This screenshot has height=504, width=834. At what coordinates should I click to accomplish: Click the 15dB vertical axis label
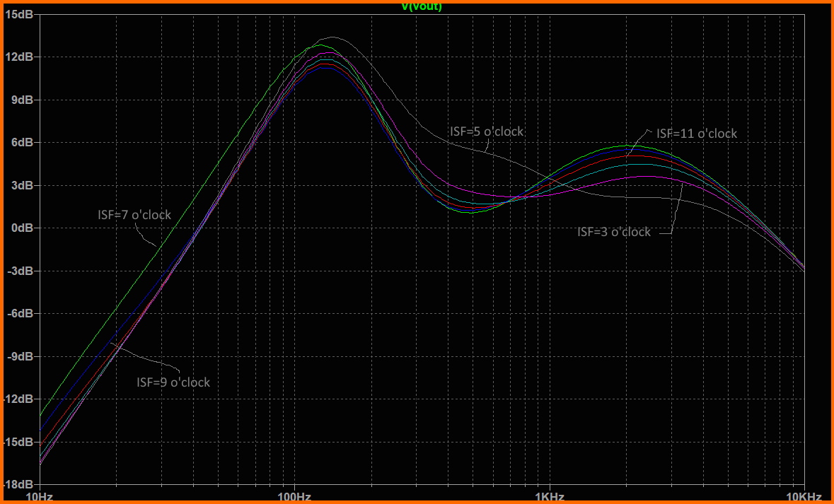pyautogui.click(x=21, y=14)
